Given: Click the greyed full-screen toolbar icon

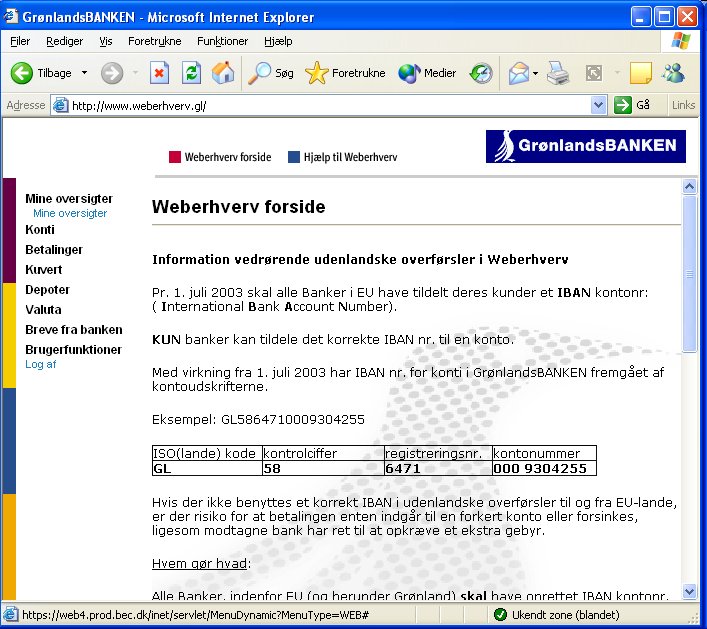Looking at the screenshot, I should pyautogui.click(x=593, y=73).
